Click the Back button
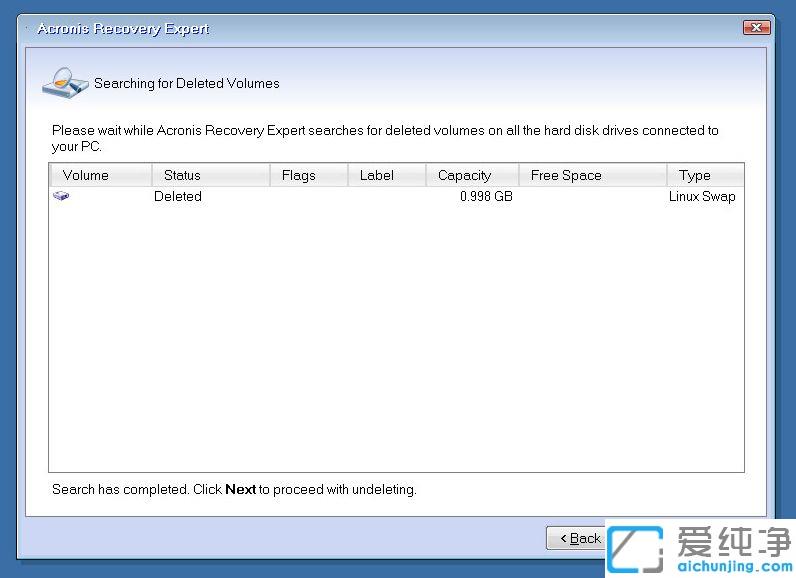This screenshot has height=578, width=796. [576, 538]
